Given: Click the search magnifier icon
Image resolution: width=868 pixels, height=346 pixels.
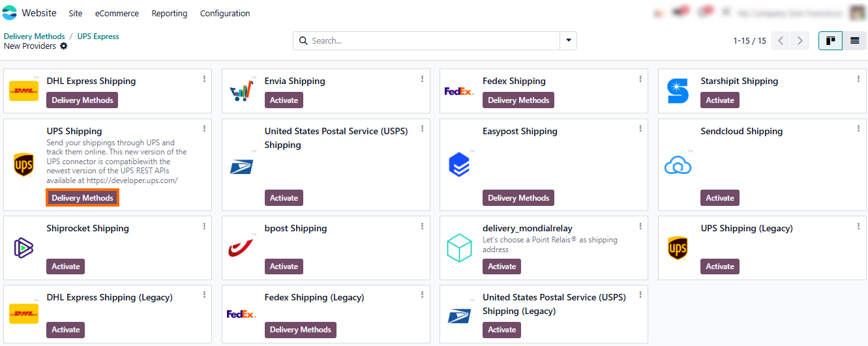Looking at the screenshot, I should pyautogui.click(x=303, y=40).
